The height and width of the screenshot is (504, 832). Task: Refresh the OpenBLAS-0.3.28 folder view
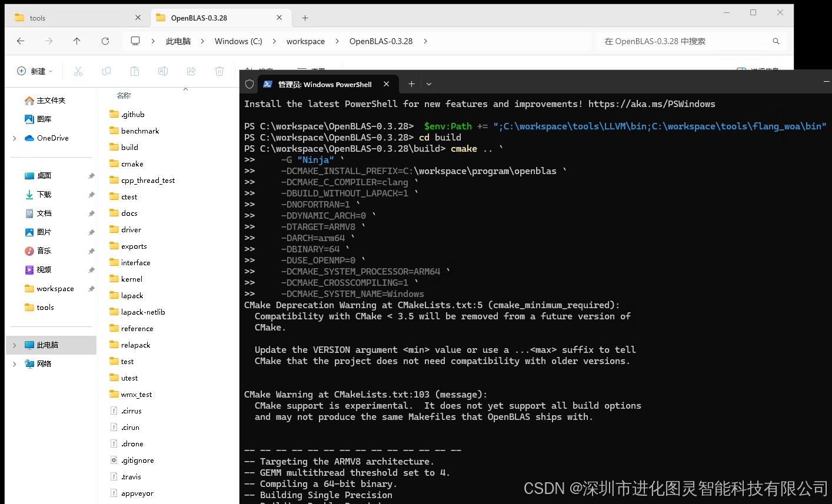pos(105,41)
